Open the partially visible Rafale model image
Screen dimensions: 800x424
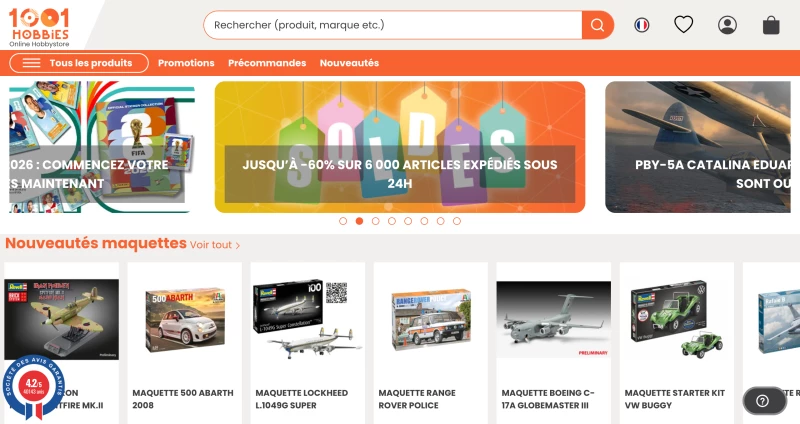[779, 321]
